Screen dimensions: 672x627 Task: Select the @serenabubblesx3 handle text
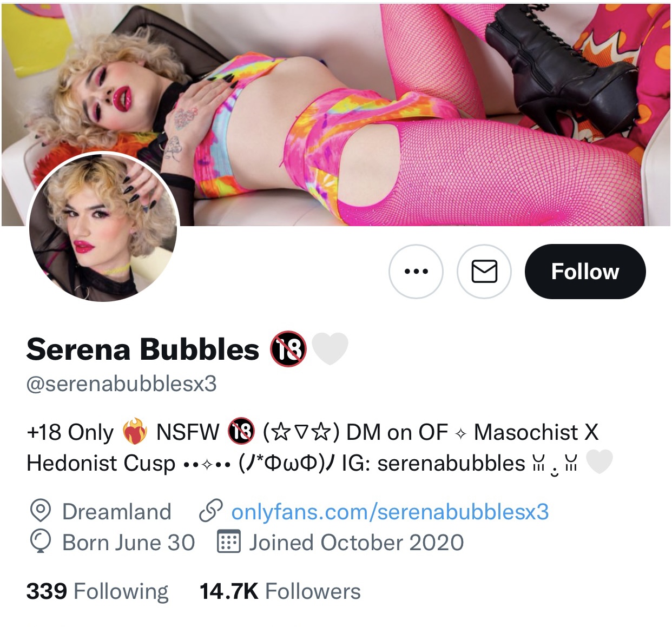coord(122,384)
